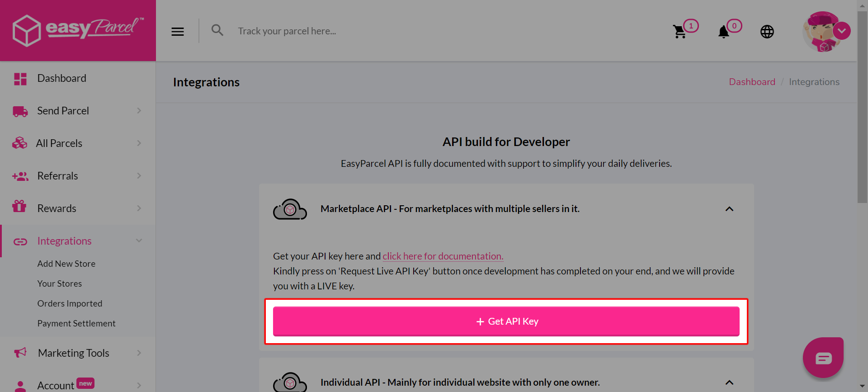Click the Referrals people icon
The height and width of the screenshot is (392, 868).
[x=20, y=176]
